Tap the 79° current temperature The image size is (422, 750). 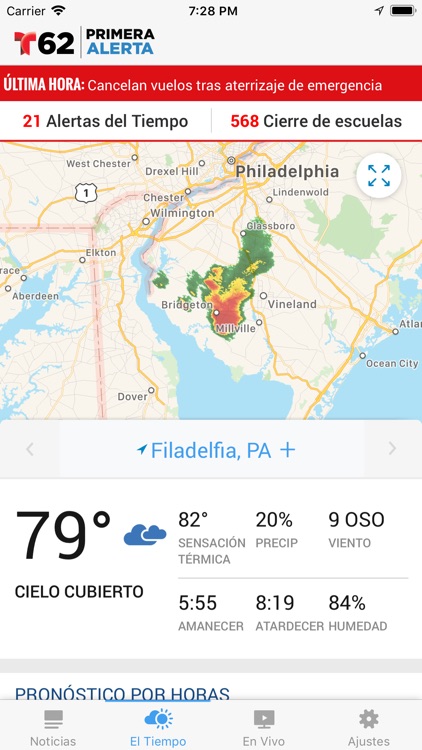(64, 535)
